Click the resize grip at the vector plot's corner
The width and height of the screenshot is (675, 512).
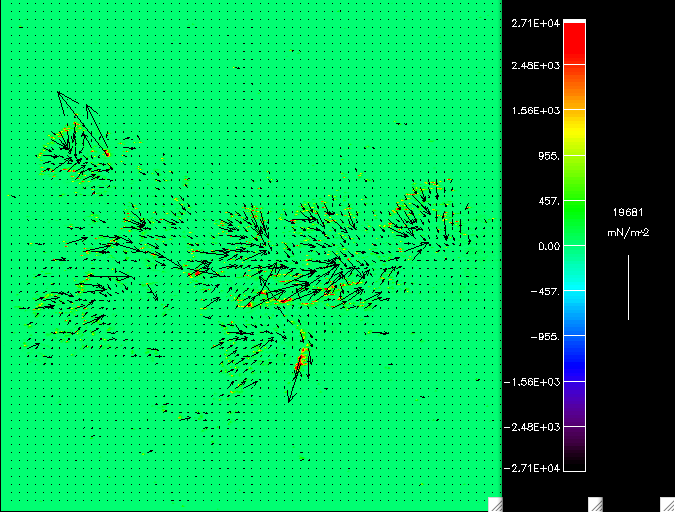coord(495,505)
